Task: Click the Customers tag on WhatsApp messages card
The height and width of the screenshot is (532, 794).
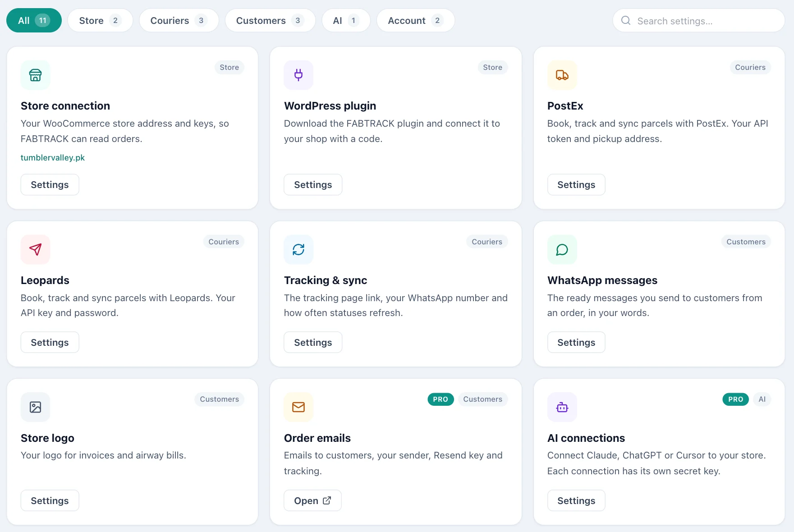Action: (x=746, y=242)
